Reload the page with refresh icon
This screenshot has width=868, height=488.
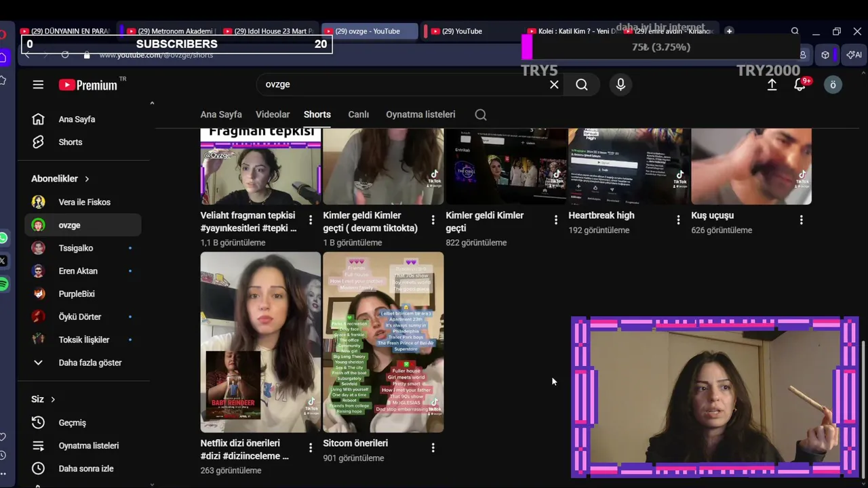coord(65,55)
